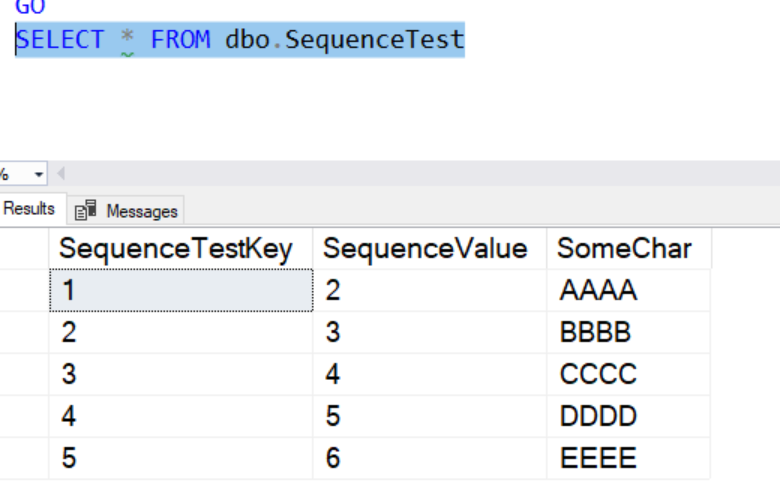Image resolution: width=780 pixels, height=486 pixels.
Task: Click the horizontal scrollbar left arrow
Action: 61,174
